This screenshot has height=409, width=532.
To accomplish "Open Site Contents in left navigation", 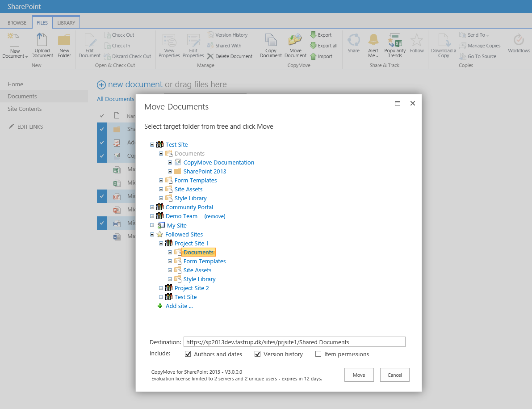I will (25, 109).
